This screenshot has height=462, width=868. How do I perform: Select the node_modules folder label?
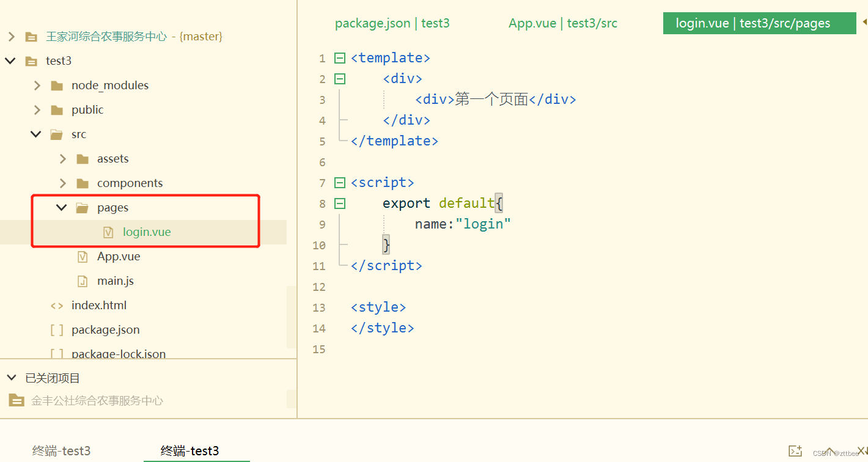click(110, 86)
